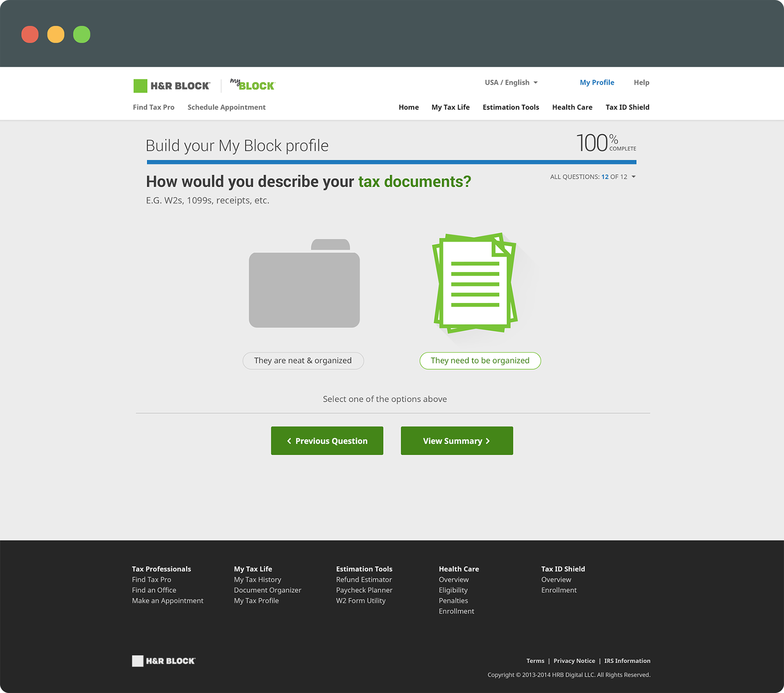Expand the All Questions 12 of 12 dropdown

[593, 177]
